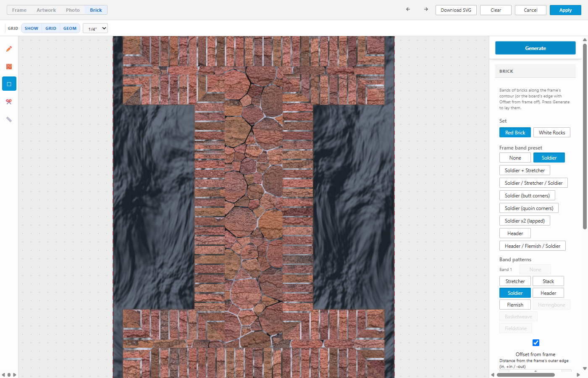
Task: Open the 1/4" grid size dropdown
Action: tap(95, 28)
